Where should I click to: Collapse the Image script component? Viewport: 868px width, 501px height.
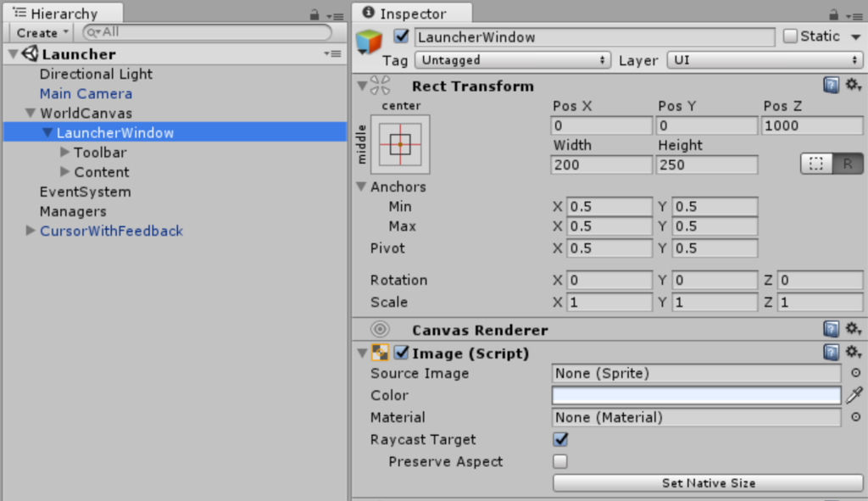pos(362,353)
